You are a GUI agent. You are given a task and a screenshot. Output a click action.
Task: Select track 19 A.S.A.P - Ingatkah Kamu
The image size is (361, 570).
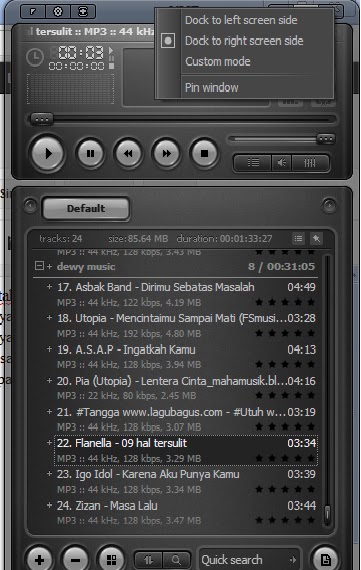(186, 357)
